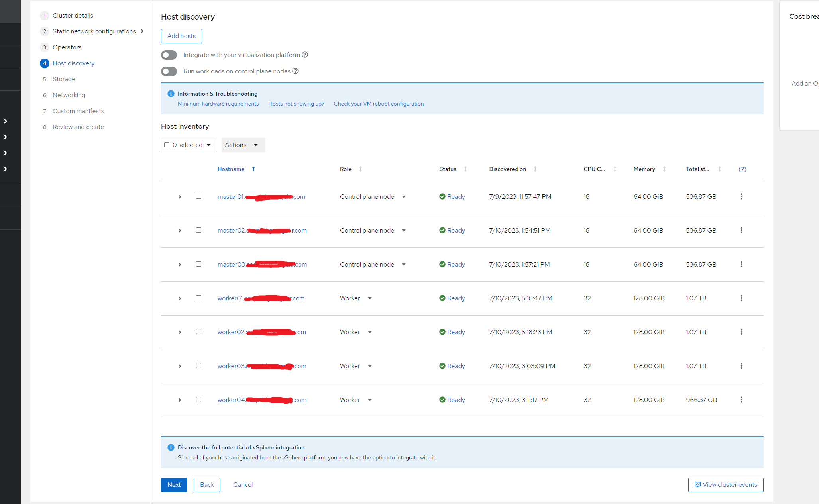Open kebab menu for worker02 host

741,332
